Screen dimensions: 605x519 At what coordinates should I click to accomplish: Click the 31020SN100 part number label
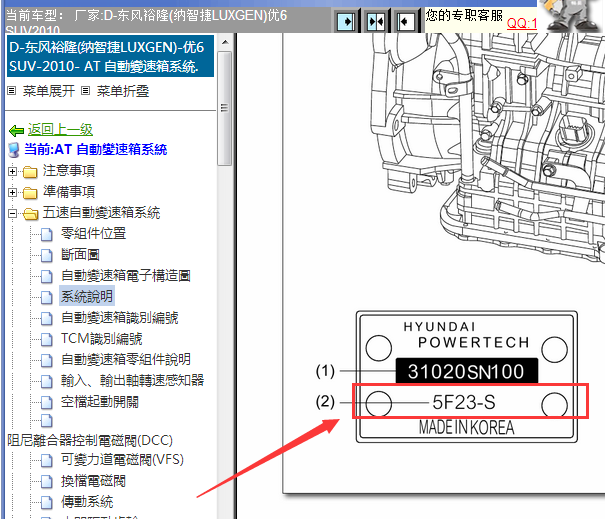point(466,371)
